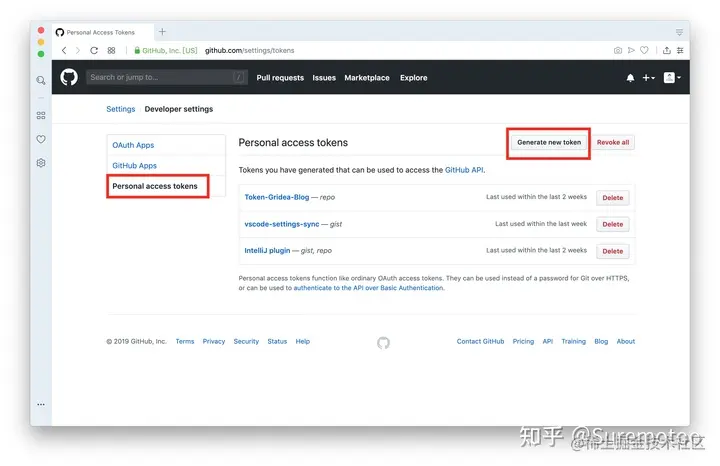Open sidebar bookmarks heart icon
Image resolution: width=720 pixels, height=466 pixels.
tap(41, 139)
